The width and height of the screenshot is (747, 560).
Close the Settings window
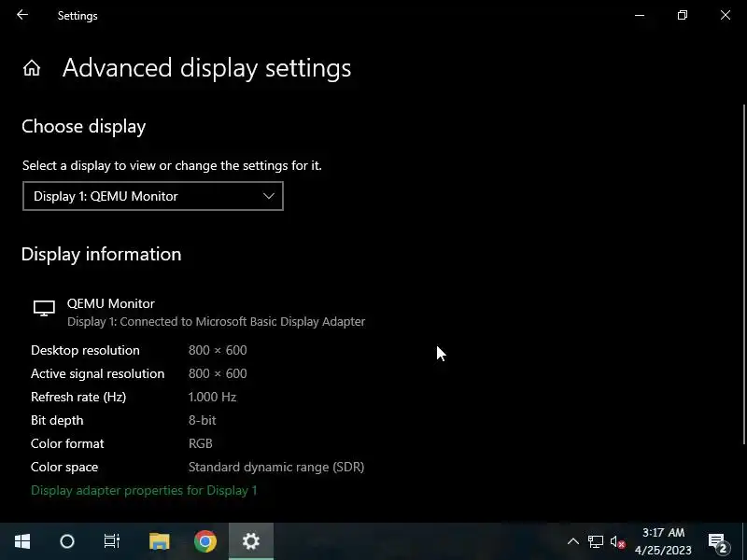[x=726, y=15]
